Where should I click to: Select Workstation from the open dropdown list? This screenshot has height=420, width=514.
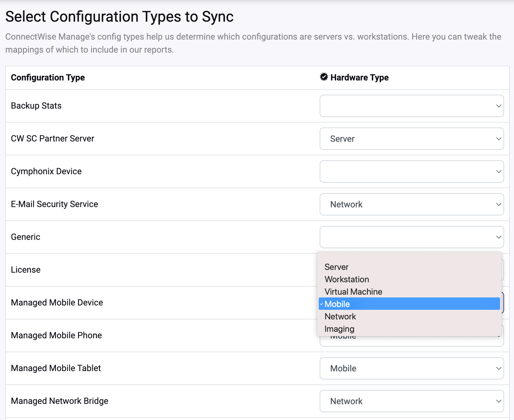[x=347, y=279]
